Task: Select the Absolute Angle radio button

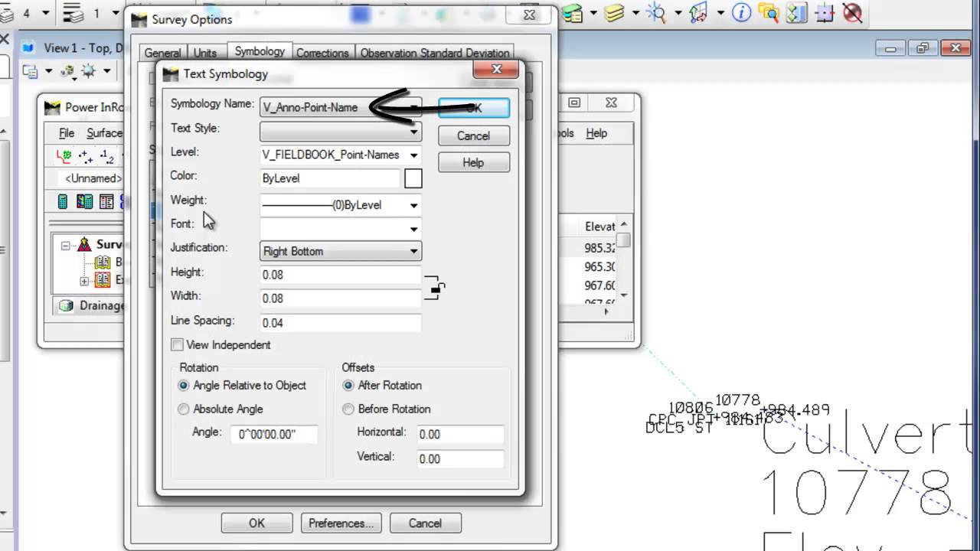Action: 184,409
